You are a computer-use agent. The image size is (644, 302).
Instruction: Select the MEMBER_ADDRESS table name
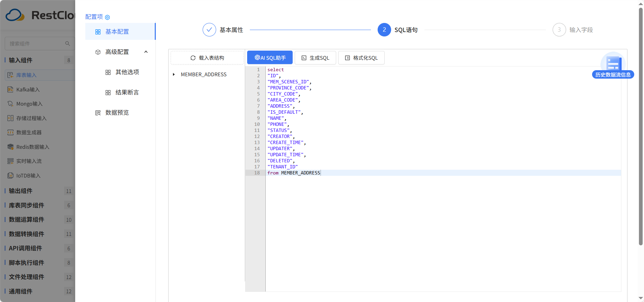click(x=204, y=75)
